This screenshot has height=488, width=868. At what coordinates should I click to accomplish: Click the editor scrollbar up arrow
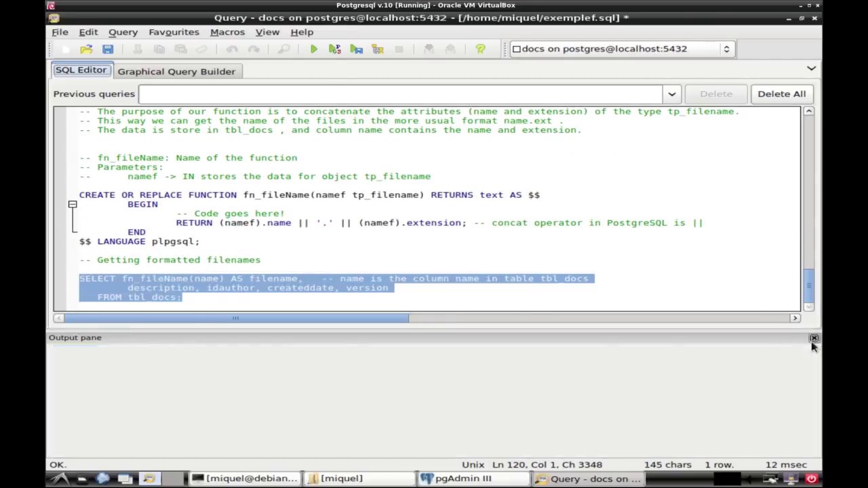pos(808,111)
